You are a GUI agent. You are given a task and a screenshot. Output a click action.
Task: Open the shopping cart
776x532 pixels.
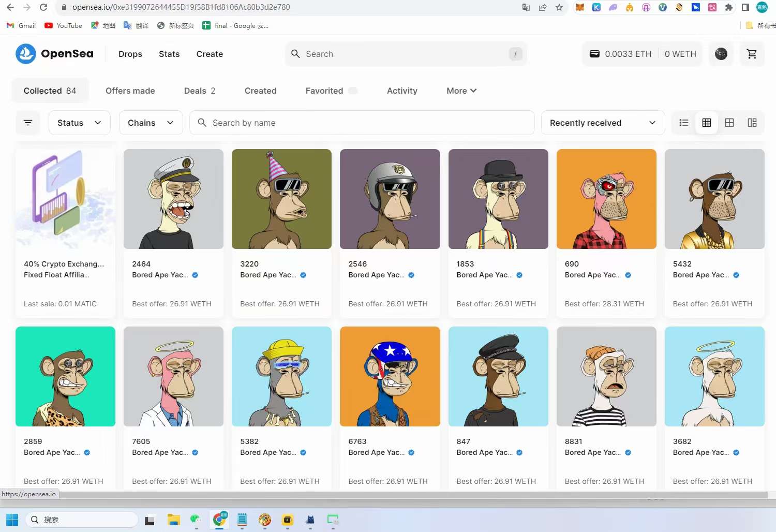coord(752,54)
